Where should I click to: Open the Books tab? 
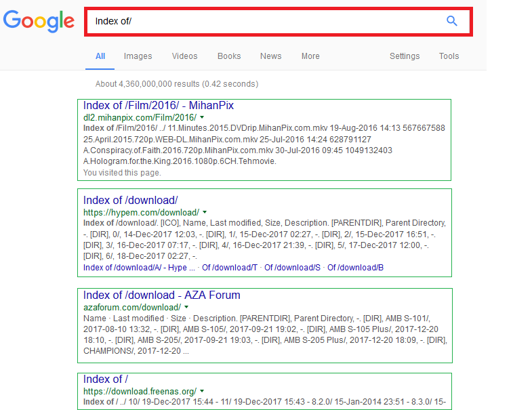coord(229,56)
